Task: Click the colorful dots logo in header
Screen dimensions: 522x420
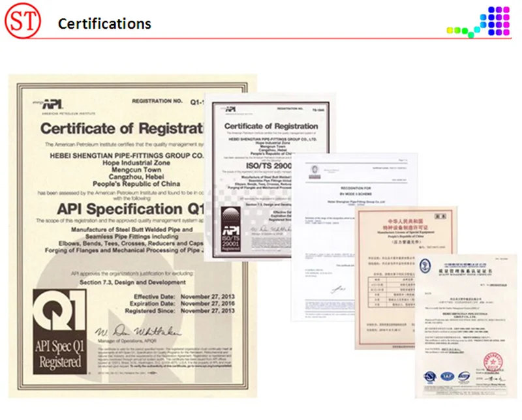Action: pos(478,22)
